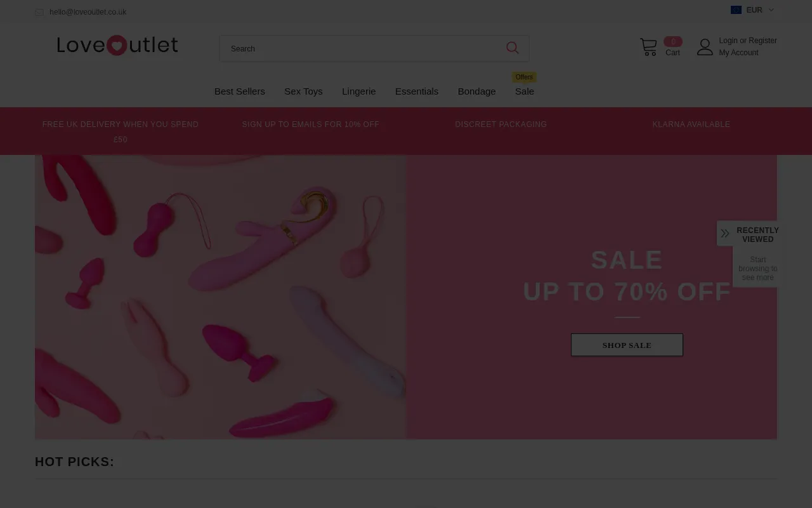This screenshot has height=508, width=812.
Task: Click the Shop Sale button
Action: click(x=627, y=345)
